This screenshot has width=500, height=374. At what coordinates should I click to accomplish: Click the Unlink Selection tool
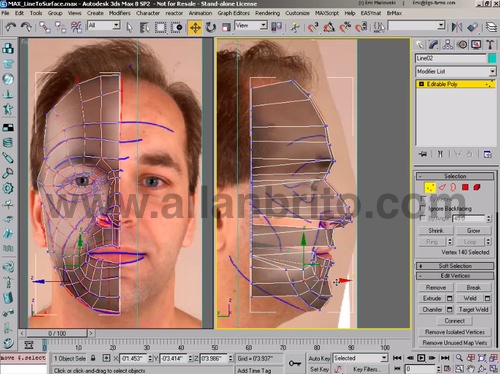pyautogui.click(x=60, y=27)
